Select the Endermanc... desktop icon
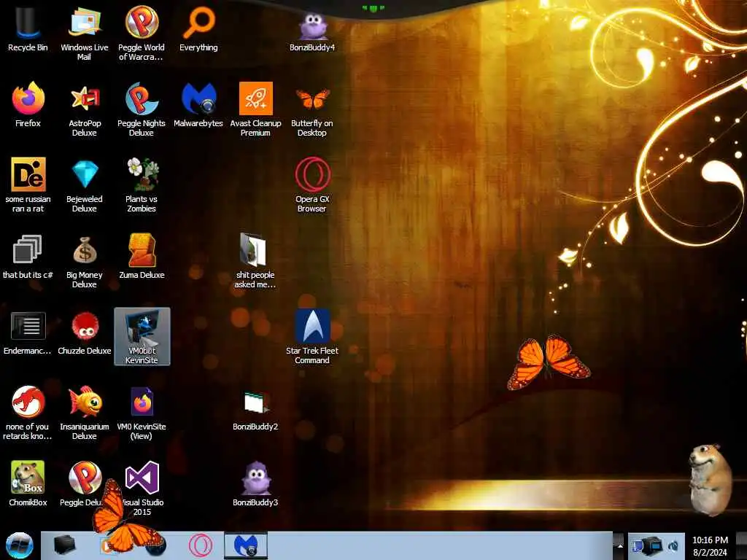This screenshot has width=747, height=560. click(x=28, y=332)
